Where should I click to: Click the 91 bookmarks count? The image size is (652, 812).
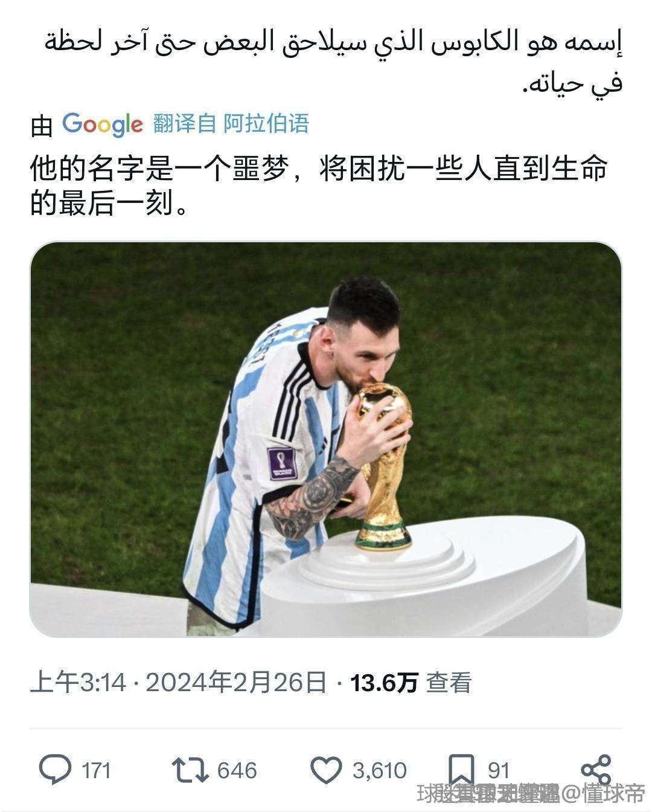[499, 771]
